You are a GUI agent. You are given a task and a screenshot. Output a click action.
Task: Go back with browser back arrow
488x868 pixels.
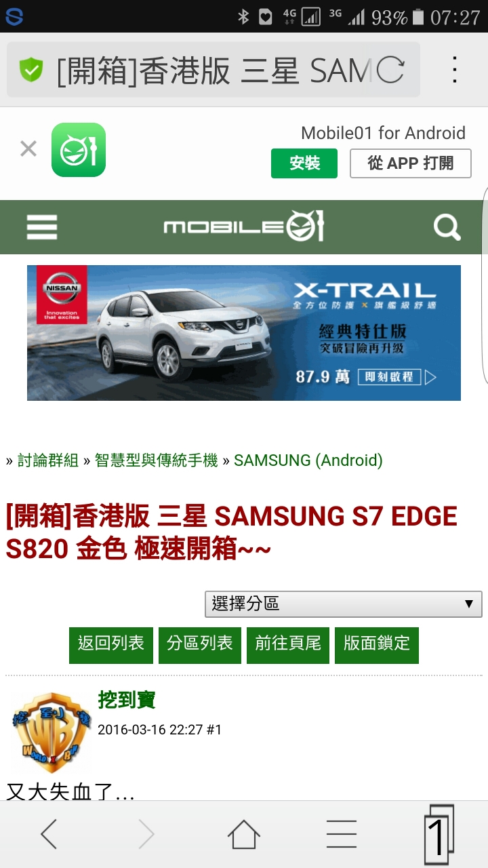pyautogui.click(x=49, y=834)
